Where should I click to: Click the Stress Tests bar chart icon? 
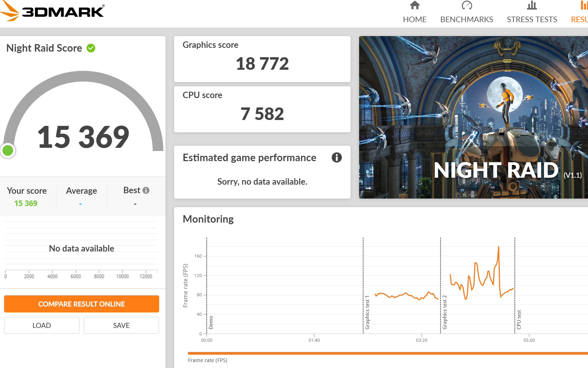532,5
